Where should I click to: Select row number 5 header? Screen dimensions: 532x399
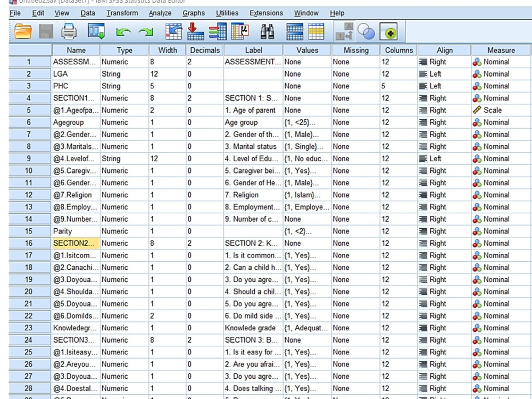pyautogui.click(x=29, y=110)
